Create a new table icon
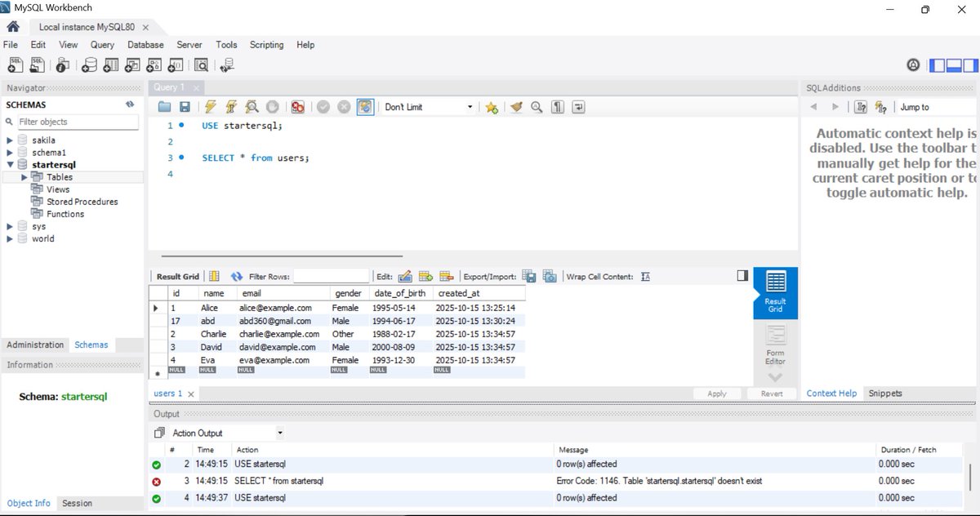This screenshot has height=516, width=980. [111, 65]
